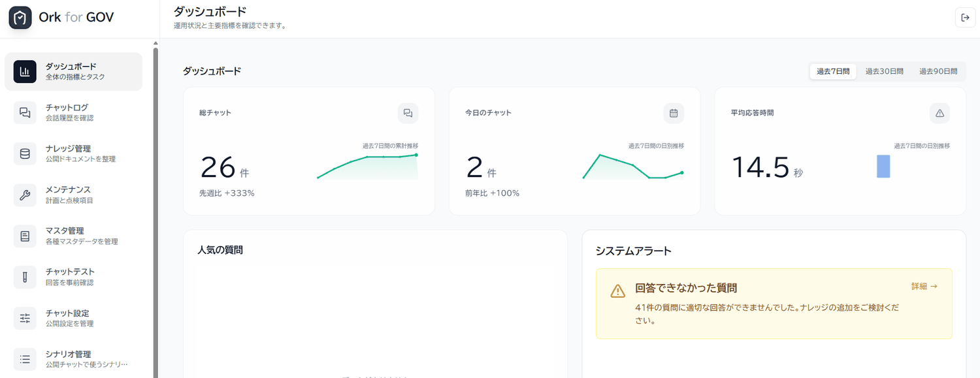Click the logout icon in header
The width and height of the screenshot is (980, 378).
pos(965,18)
